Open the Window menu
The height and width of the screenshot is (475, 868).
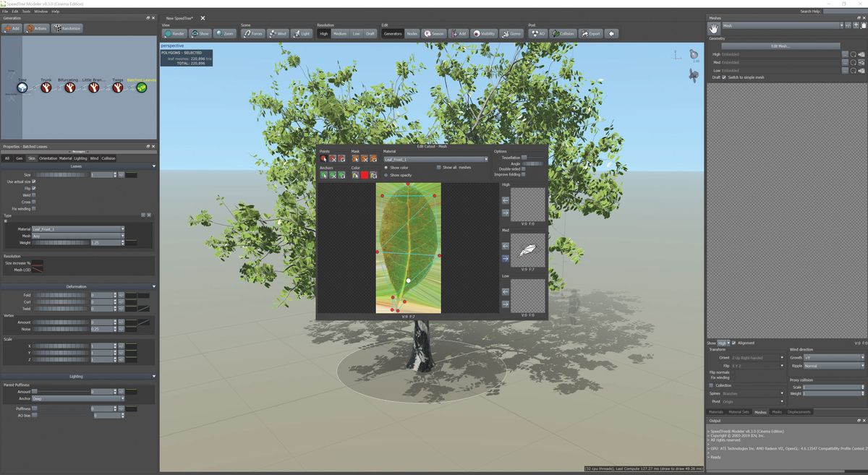click(x=41, y=11)
